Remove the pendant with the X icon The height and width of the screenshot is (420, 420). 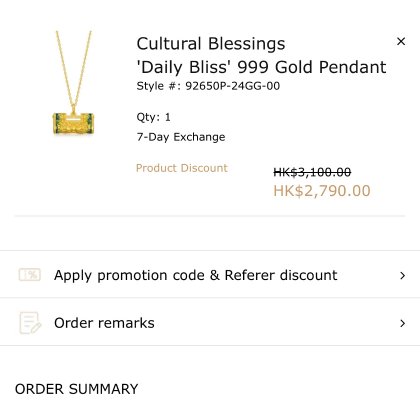401,41
